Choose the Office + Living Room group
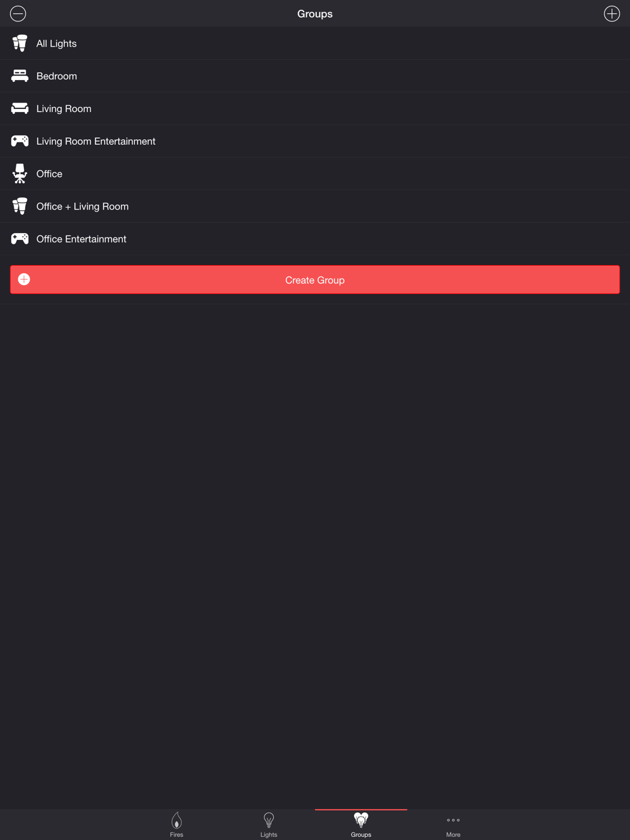Screen dimensions: 630x840 [x=315, y=207]
